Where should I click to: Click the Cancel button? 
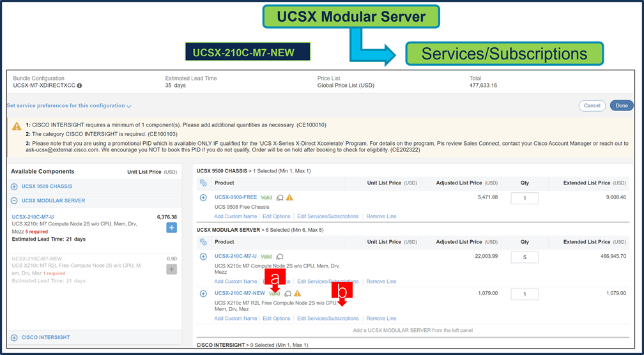click(x=592, y=105)
